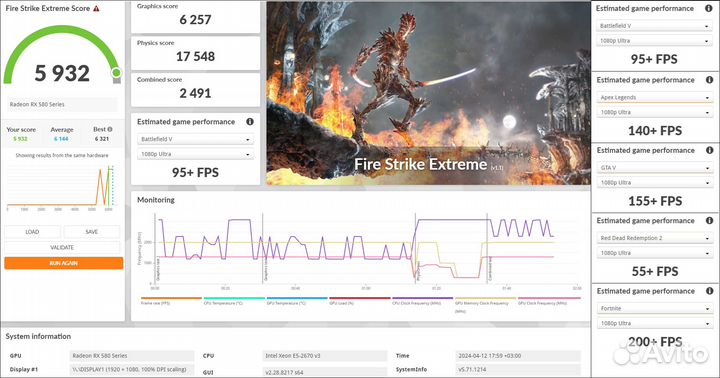
Task: Click the red warning icon beside Fire Strike Extreme Score
Action: coord(96,8)
